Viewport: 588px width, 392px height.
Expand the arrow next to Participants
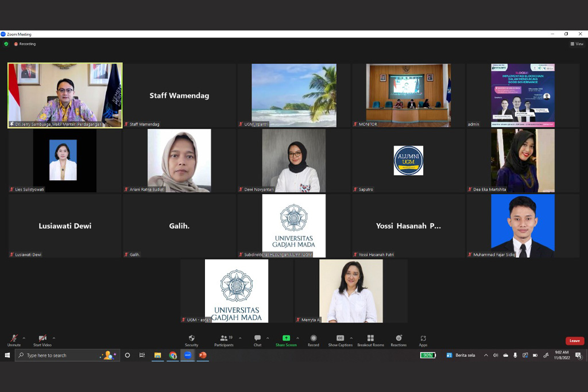(240, 338)
